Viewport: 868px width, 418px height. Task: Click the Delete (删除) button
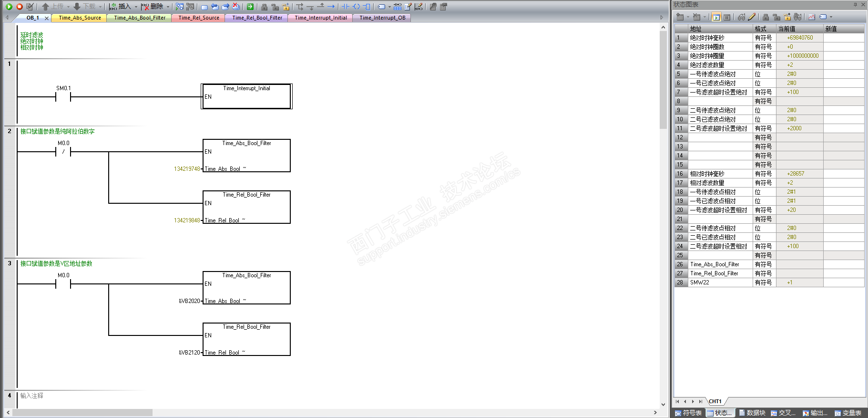coord(152,7)
